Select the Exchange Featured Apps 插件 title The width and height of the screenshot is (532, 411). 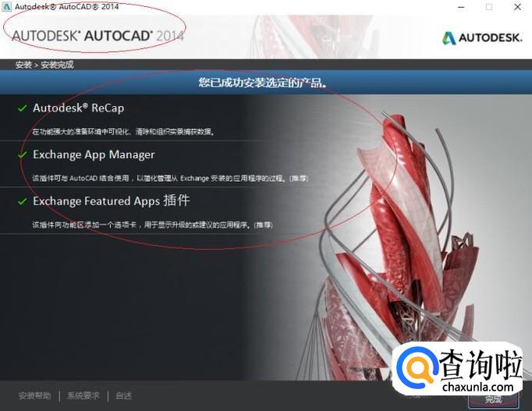pos(112,200)
